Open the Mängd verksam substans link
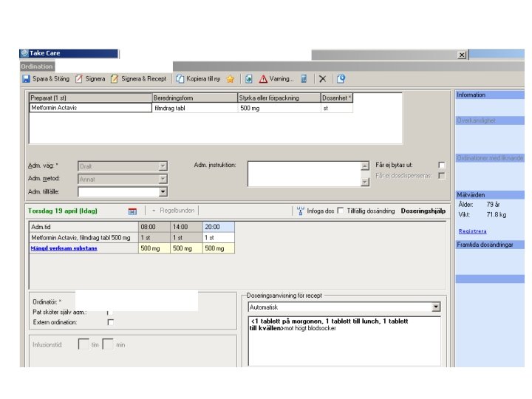532x399 pixels. (x=64, y=248)
